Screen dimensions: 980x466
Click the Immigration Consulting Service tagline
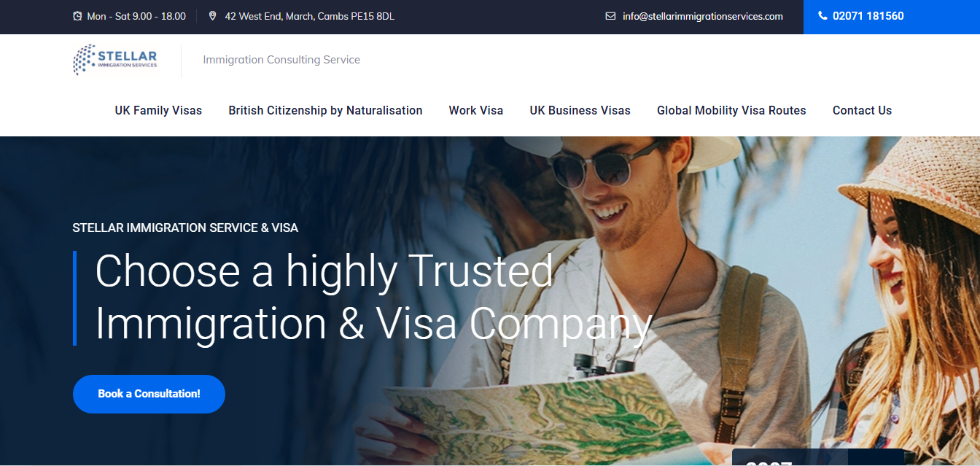tap(281, 60)
